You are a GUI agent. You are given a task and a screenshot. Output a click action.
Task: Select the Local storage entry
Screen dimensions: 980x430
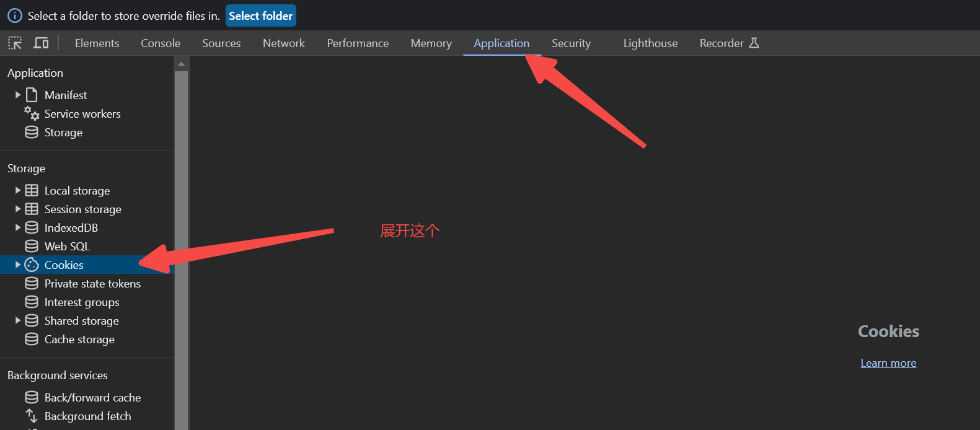point(77,190)
